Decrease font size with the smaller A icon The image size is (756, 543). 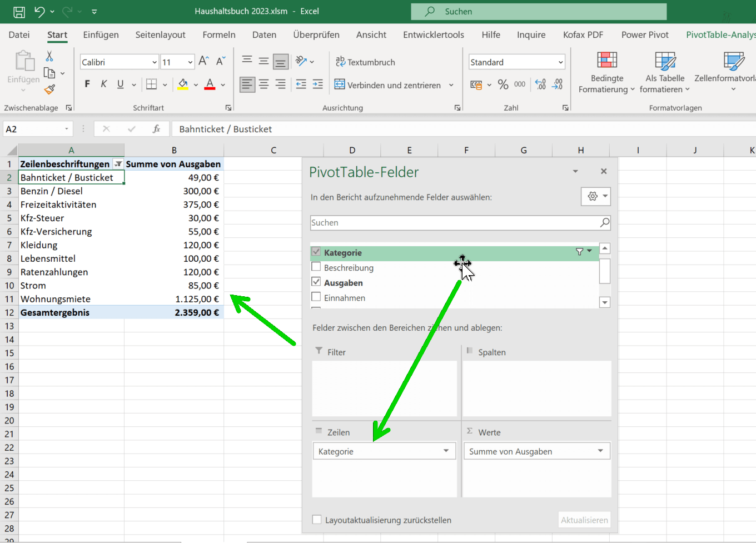coord(221,62)
